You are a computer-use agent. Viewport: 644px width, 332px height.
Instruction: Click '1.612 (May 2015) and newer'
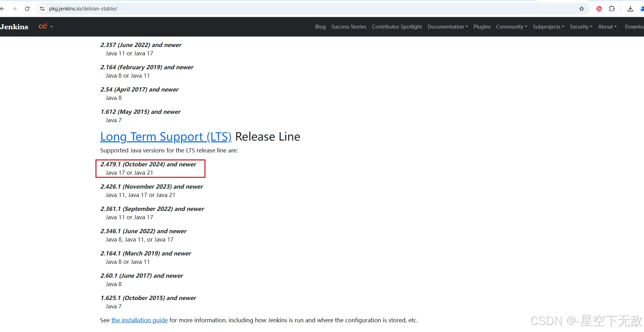(140, 112)
